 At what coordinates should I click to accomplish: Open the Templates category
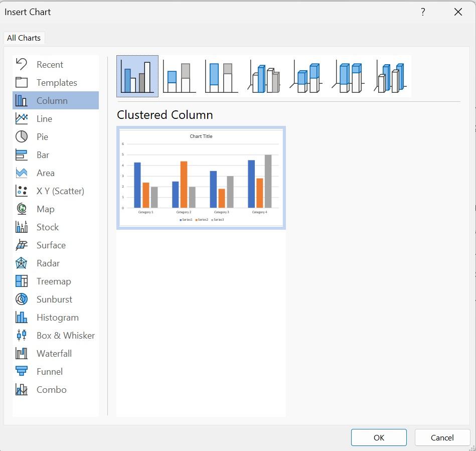pyautogui.click(x=56, y=83)
